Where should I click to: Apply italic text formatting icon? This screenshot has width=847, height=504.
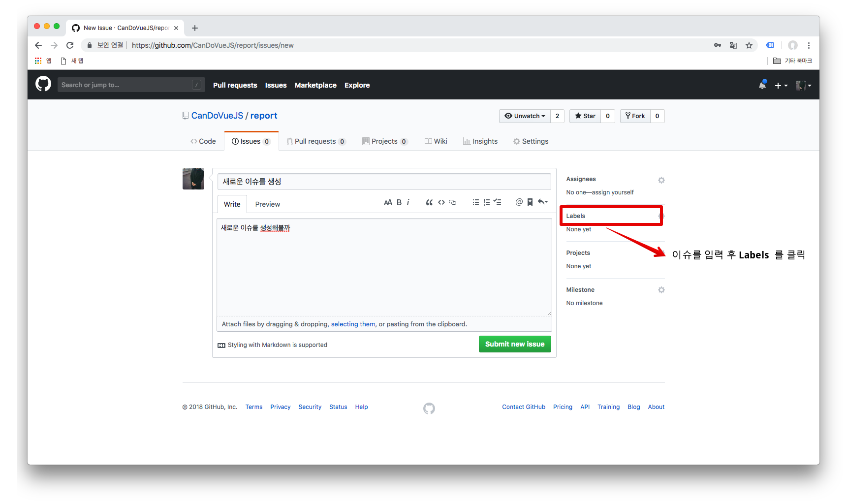[408, 202]
